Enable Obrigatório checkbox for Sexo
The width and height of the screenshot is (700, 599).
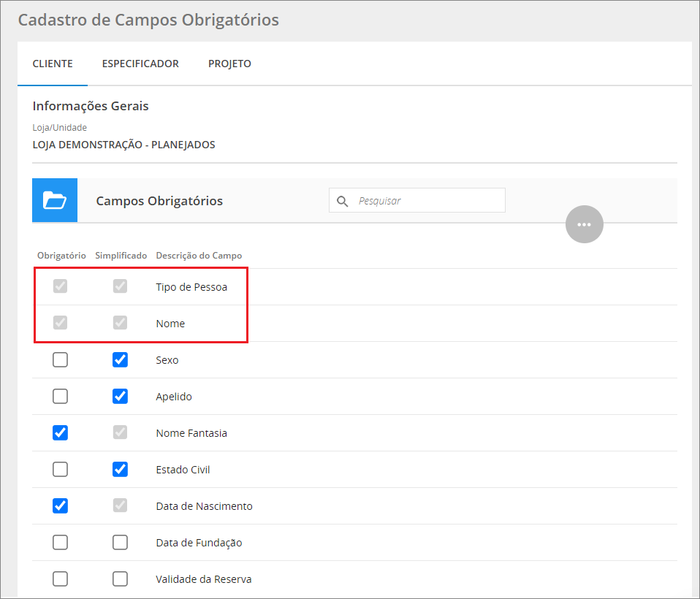61,359
